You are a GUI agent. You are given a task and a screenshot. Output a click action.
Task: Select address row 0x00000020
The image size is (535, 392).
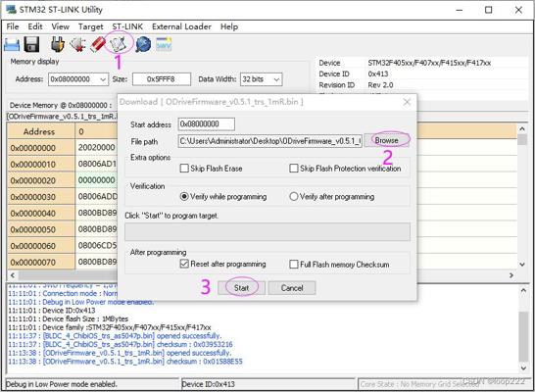tap(40, 180)
